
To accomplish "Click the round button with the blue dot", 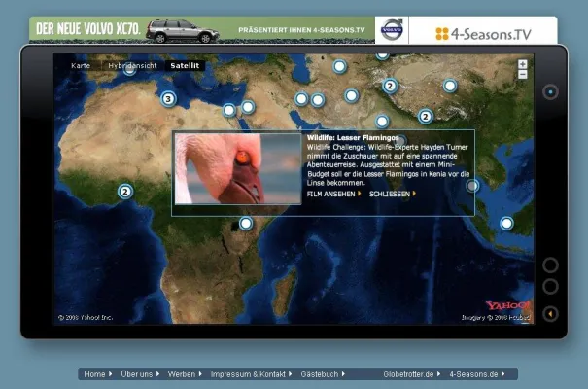I will [x=550, y=92].
